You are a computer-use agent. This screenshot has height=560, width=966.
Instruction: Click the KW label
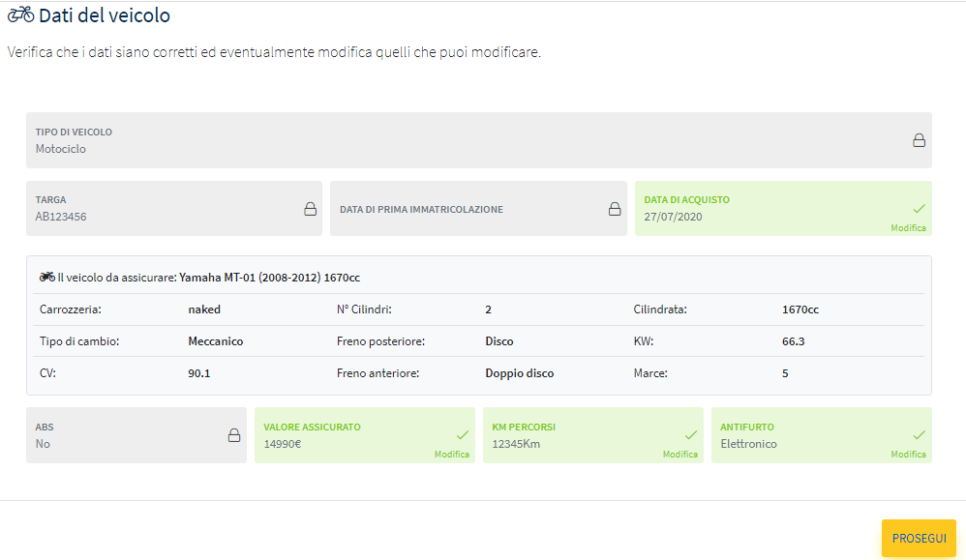click(643, 341)
